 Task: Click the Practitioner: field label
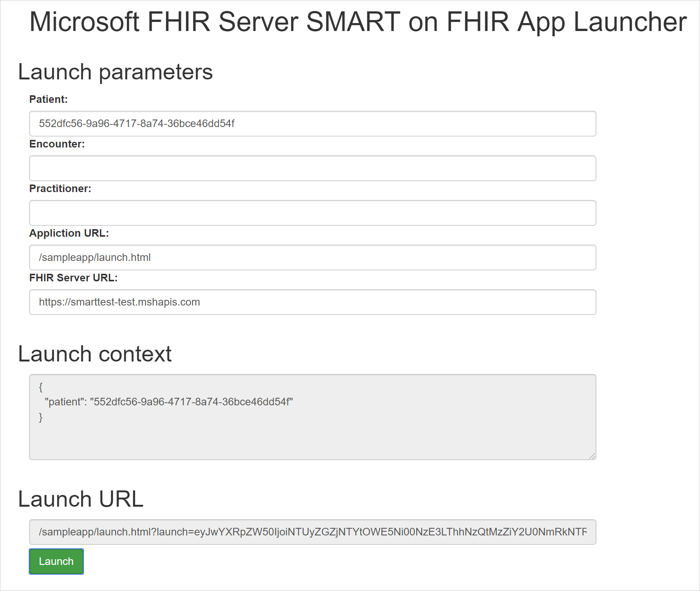[61, 189]
